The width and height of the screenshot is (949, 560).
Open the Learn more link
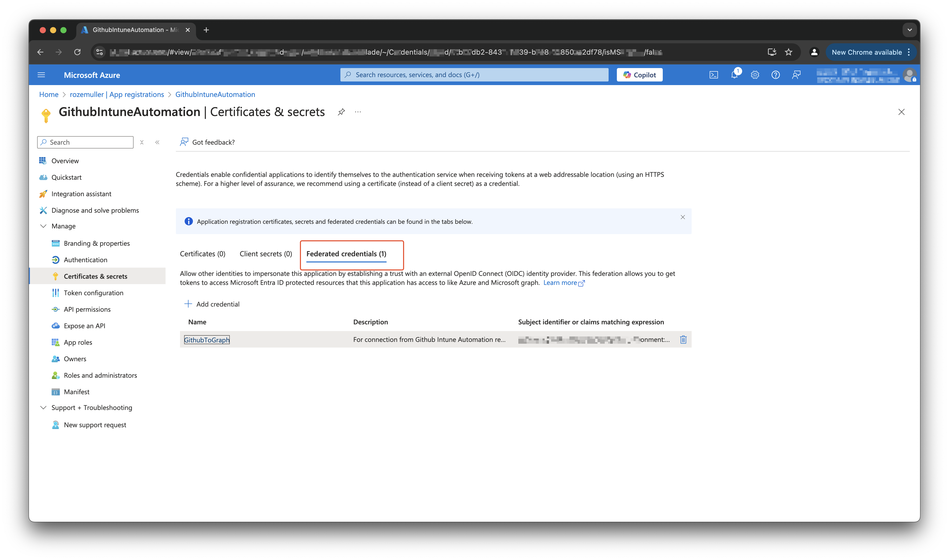(564, 283)
